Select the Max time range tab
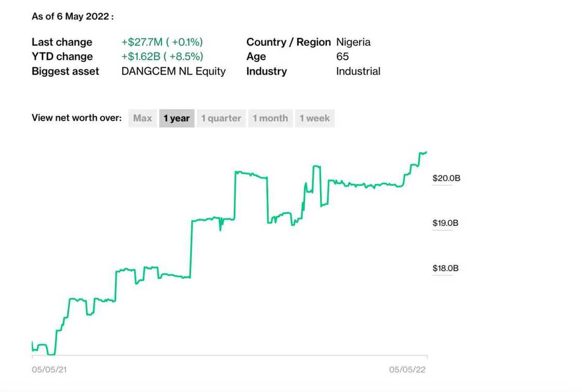 point(142,118)
